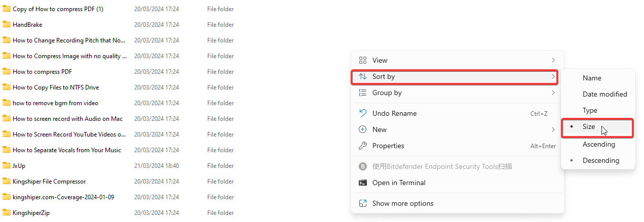Click the Open in Terminal icon
The height and width of the screenshot is (222, 644).
[x=362, y=183]
